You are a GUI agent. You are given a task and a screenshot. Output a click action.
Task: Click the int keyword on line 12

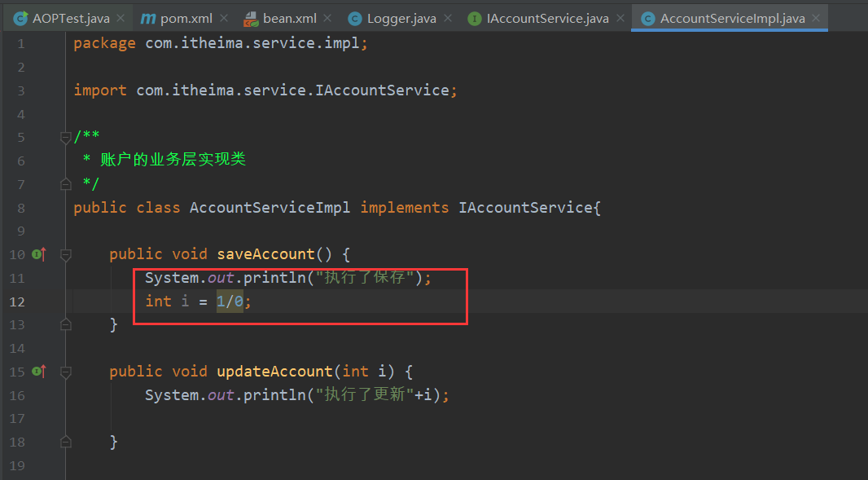(158, 302)
